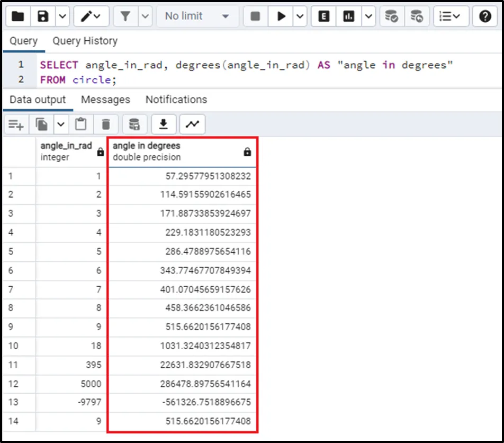The height and width of the screenshot is (443, 504).
Task: Click the Add row icon
Action: point(16,125)
